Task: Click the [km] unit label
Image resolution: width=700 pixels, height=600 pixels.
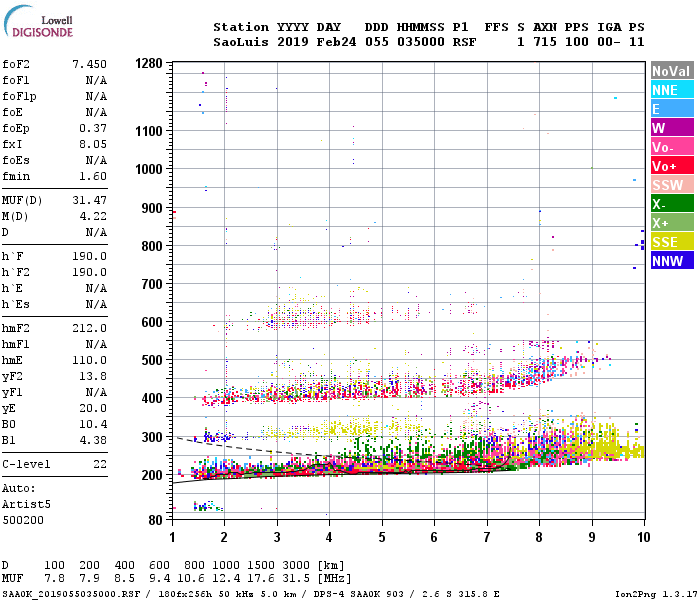Action: tap(331, 566)
